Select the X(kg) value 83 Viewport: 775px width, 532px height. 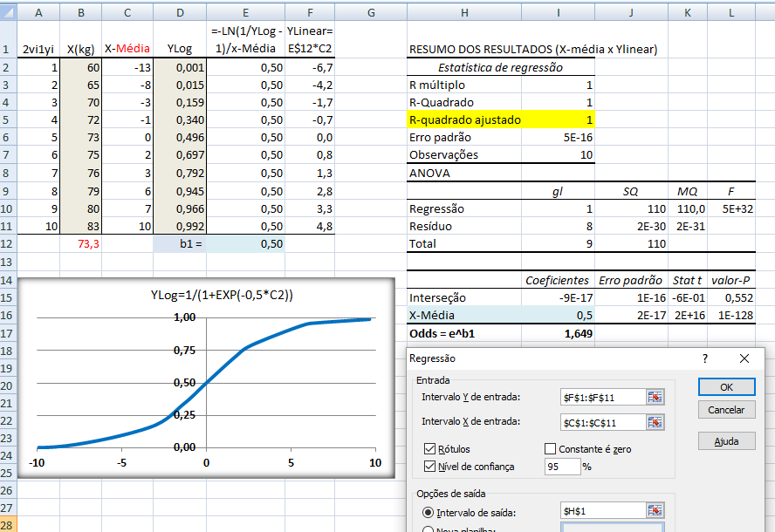point(81,226)
